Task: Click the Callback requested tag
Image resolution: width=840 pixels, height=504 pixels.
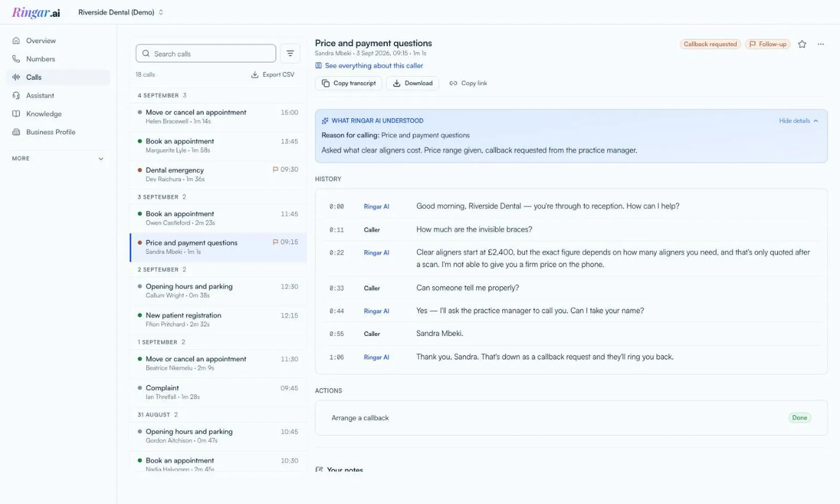Action: (x=710, y=44)
